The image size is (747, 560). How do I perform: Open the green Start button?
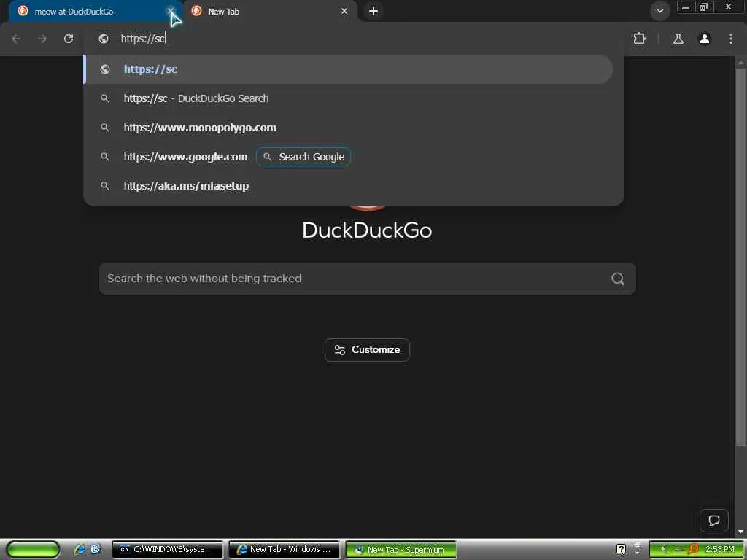34,550
